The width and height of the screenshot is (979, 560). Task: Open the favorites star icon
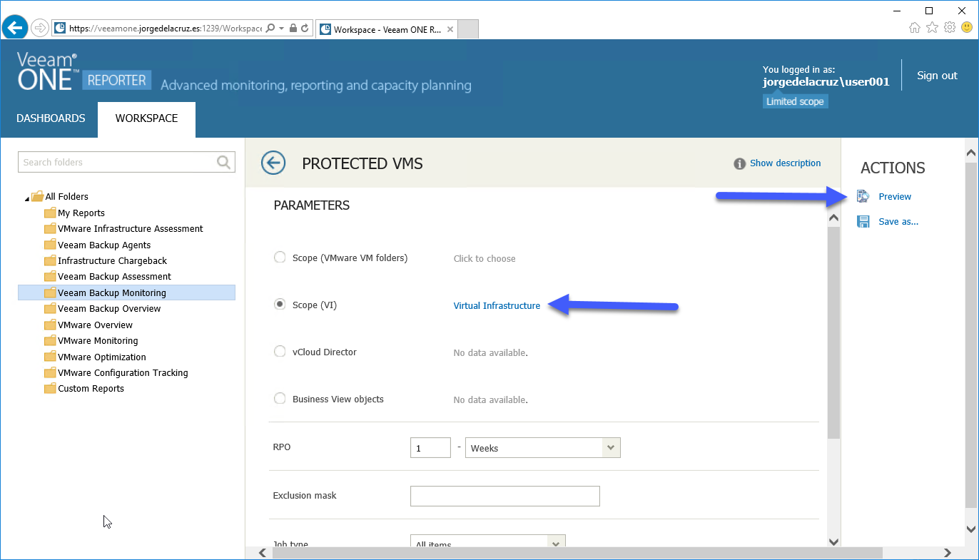point(932,28)
